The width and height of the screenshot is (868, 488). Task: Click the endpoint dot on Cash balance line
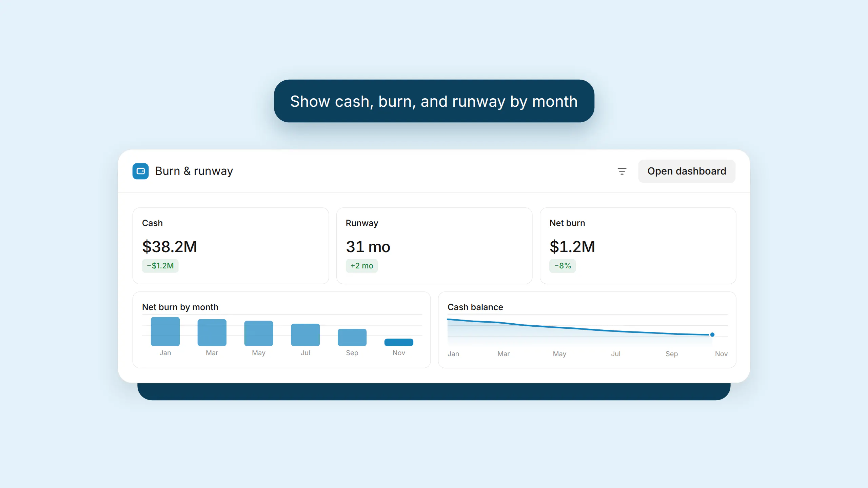pyautogui.click(x=712, y=335)
